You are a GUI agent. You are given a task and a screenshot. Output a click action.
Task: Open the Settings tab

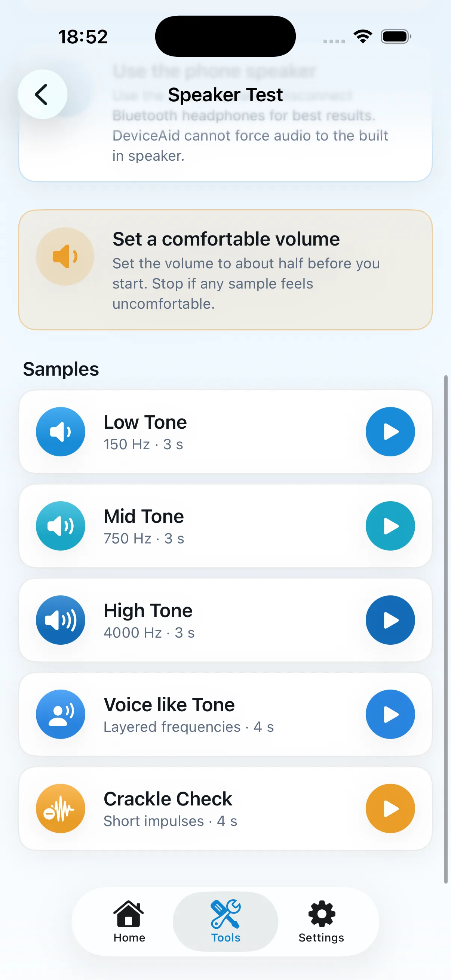321,921
